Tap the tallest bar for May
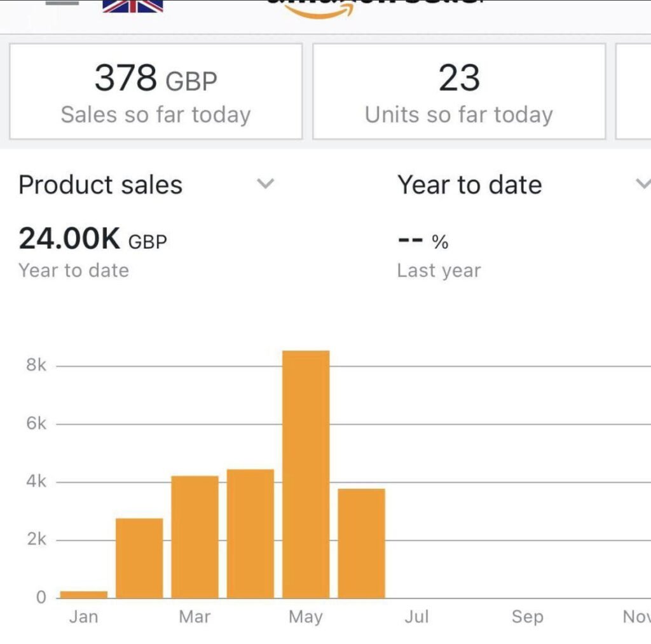The height and width of the screenshot is (644, 651). [306, 474]
